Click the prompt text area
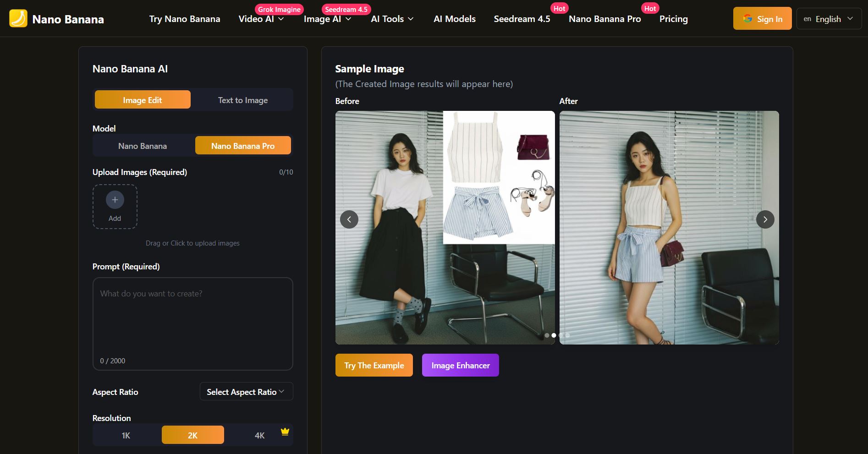Viewport: 868px width, 454px height. pos(192,321)
